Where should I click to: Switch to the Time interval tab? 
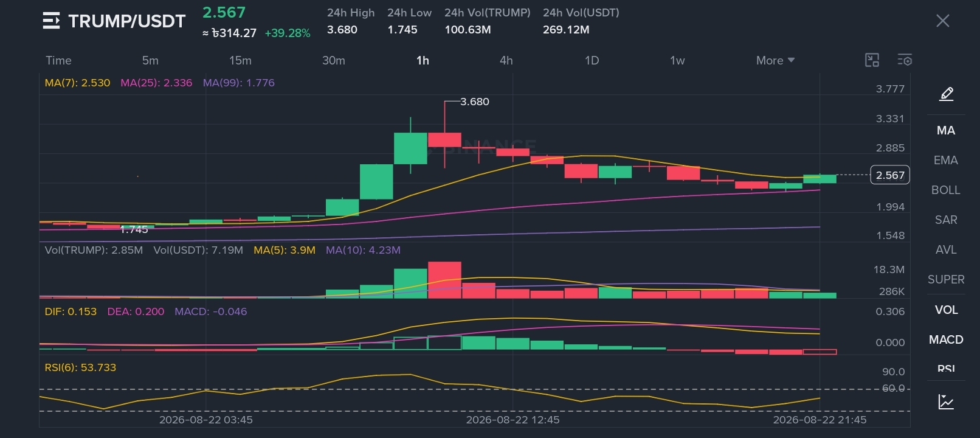click(x=58, y=60)
